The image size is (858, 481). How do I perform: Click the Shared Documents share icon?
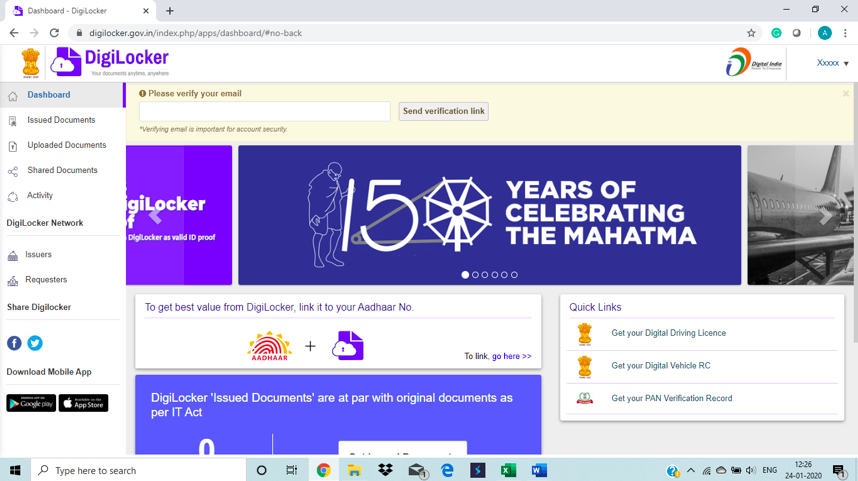point(13,172)
